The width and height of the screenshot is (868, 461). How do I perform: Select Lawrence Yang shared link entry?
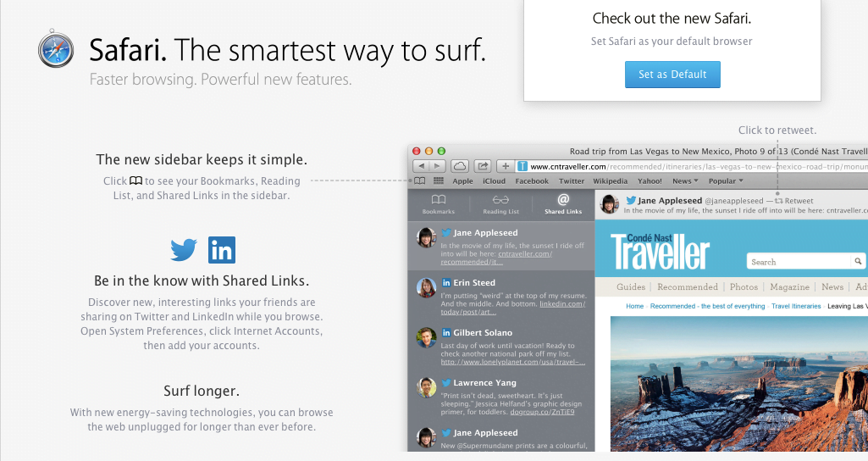pyautogui.click(x=501, y=395)
